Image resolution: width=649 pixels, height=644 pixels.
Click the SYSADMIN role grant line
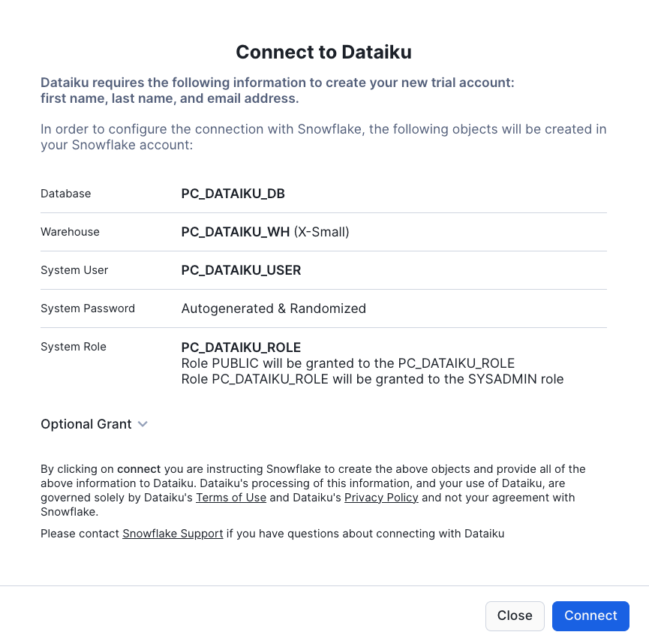tap(372, 379)
